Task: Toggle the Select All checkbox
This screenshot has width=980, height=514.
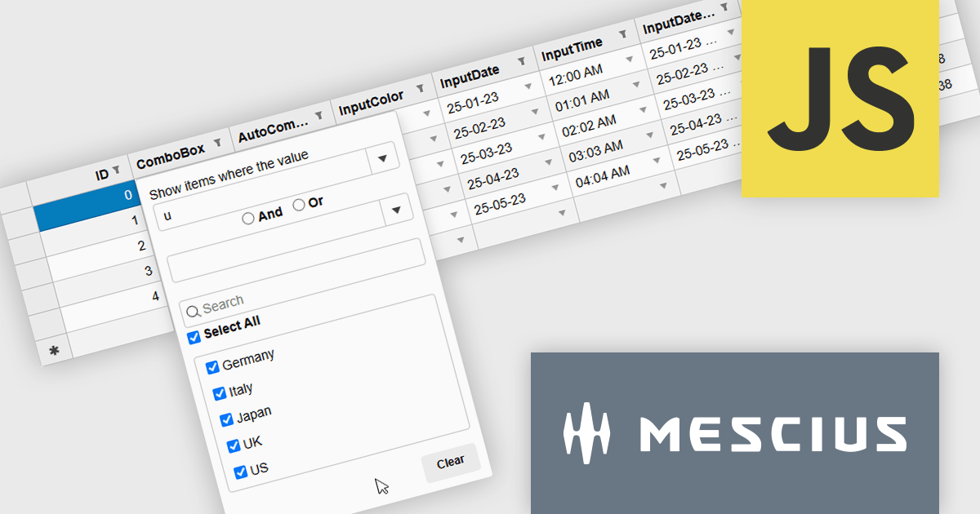Action: pyautogui.click(x=194, y=337)
